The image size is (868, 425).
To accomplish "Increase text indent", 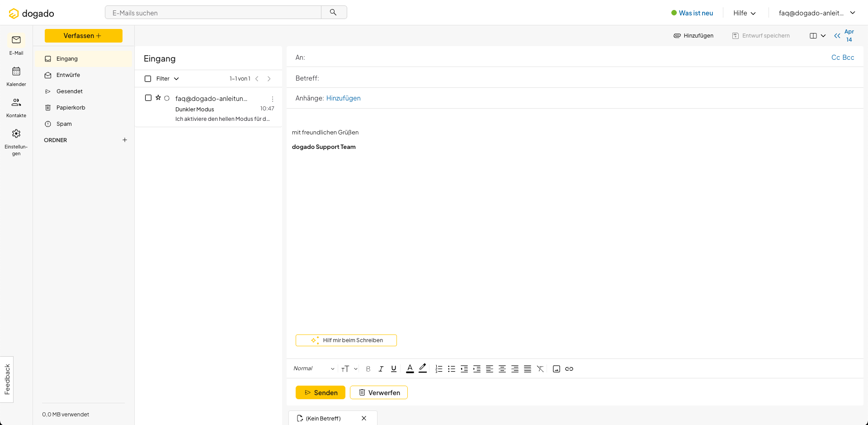I will (476, 369).
